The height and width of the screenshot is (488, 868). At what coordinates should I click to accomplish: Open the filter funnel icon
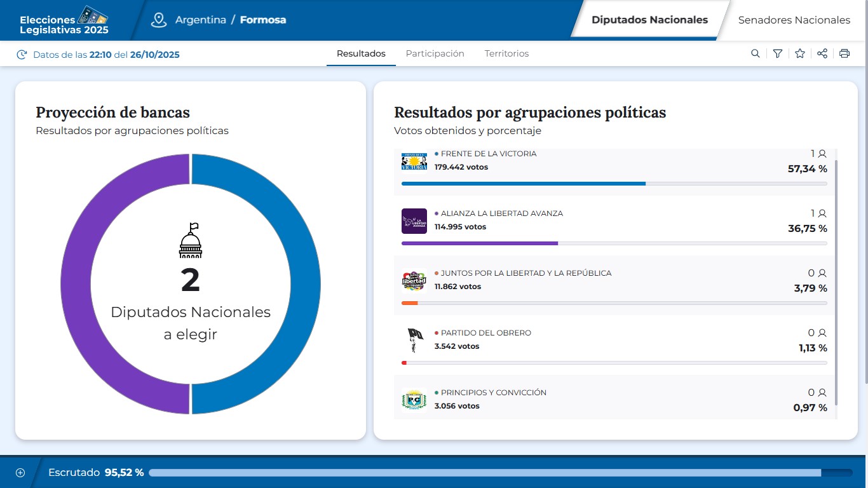tap(777, 54)
